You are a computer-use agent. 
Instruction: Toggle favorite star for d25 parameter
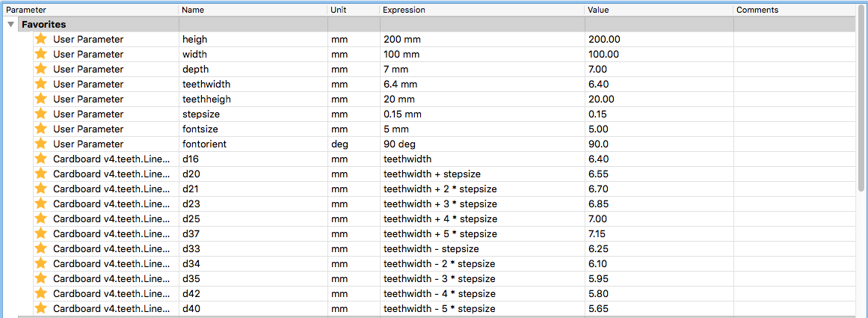pos(40,218)
